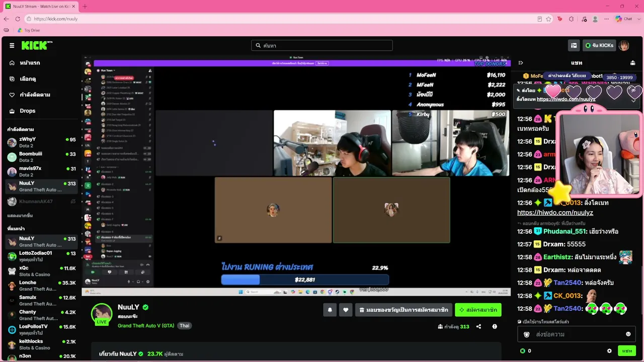644x362 pixels.
Task: Collapse the chat panel with the arrow icon
Action: pyautogui.click(x=521, y=63)
